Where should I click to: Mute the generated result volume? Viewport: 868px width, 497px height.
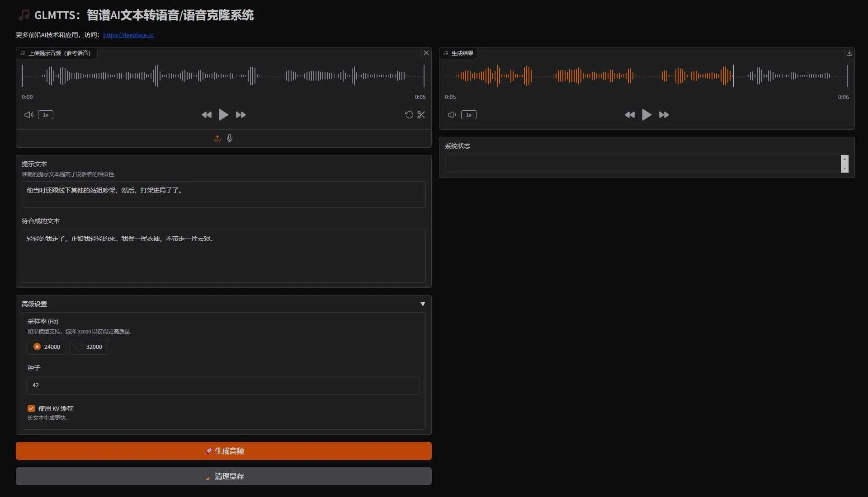[451, 115]
